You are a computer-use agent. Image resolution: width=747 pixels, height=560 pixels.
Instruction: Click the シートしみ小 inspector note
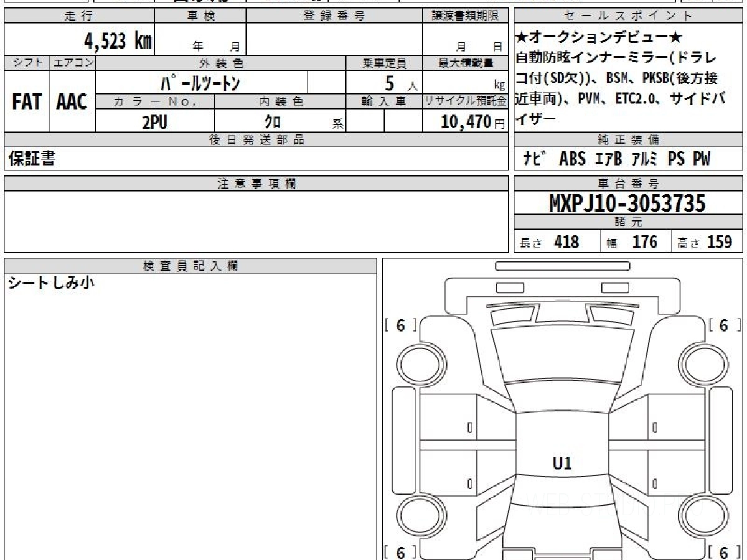pyautogui.click(x=51, y=284)
